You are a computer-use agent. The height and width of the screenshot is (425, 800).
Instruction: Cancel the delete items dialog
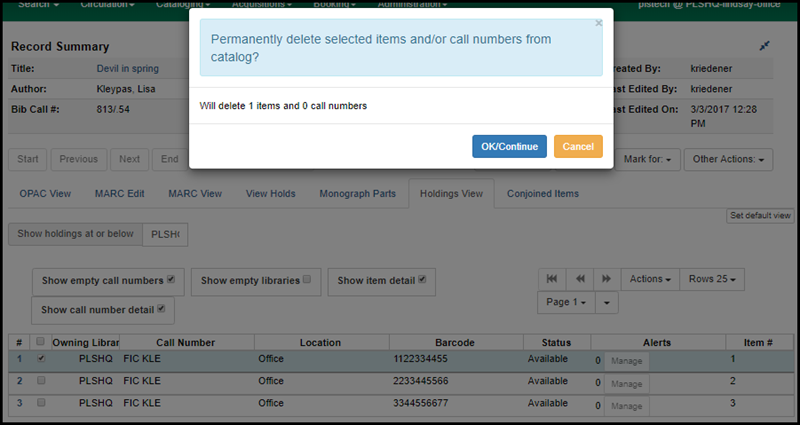(578, 146)
